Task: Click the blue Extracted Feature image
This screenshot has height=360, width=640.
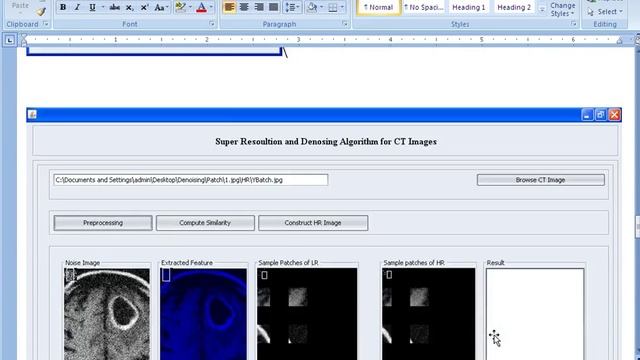Action: [x=203, y=314]
